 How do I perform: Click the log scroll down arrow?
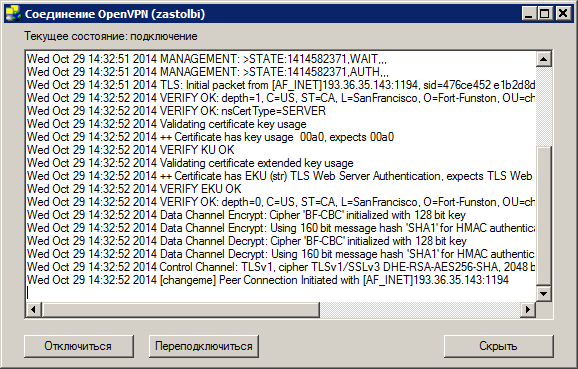543,294
